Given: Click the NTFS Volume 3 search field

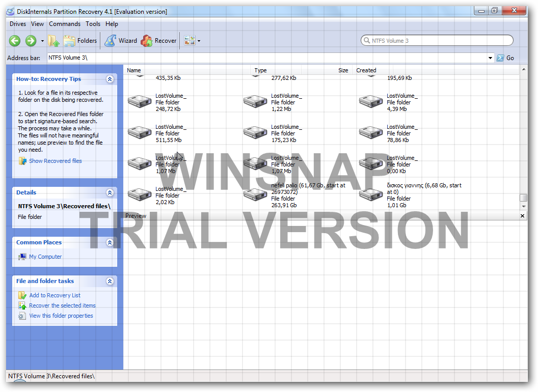Looking at the screenshot, I should tap(437, 40).
